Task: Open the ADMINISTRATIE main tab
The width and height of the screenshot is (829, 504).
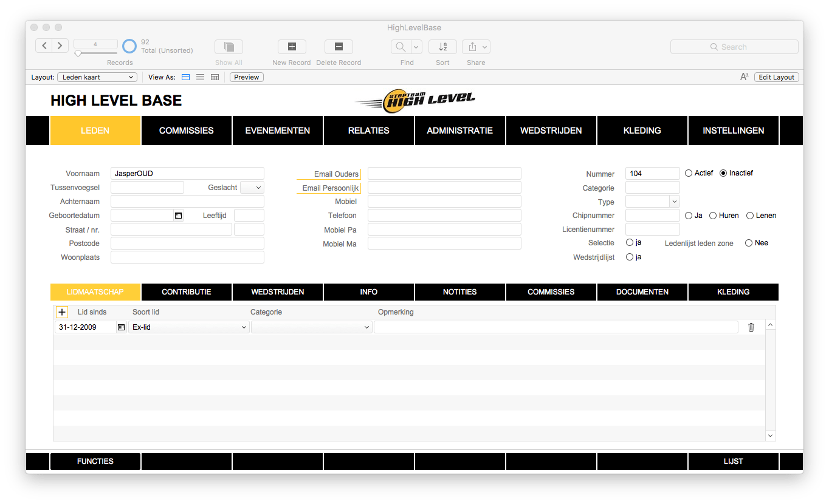Action: tap(460, 131)
